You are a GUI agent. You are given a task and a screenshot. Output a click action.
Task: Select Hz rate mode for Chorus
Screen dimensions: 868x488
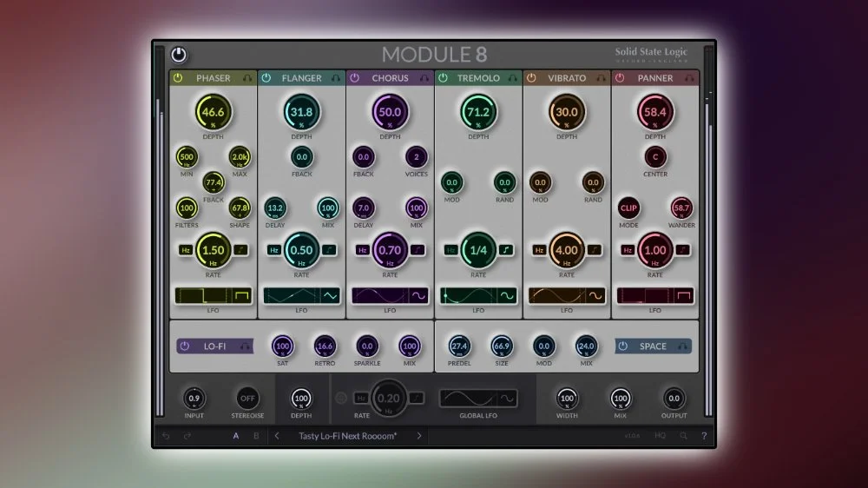363,250
